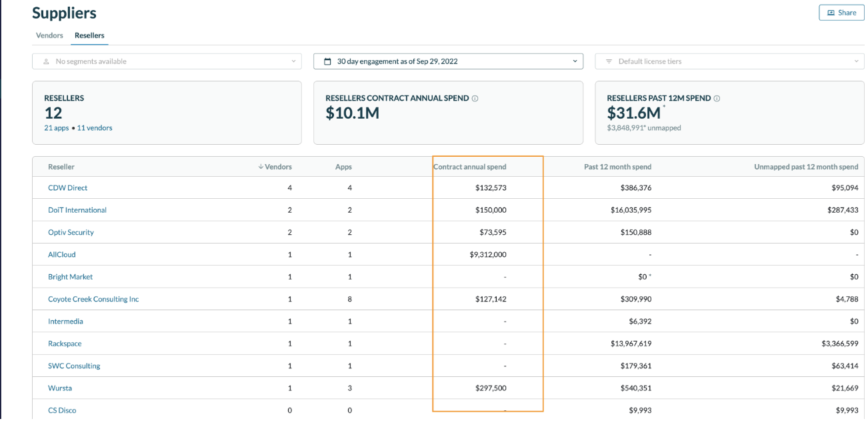Open the Rackspace reseller link
The width and height of the screenshot is (868, 425).
[x=65, y=344]
